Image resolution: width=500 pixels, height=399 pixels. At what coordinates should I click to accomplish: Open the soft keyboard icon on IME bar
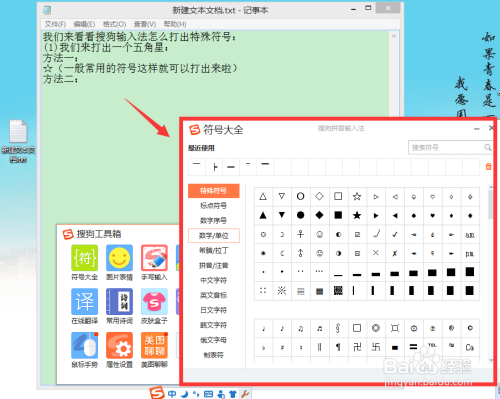[x=208, y=394]
